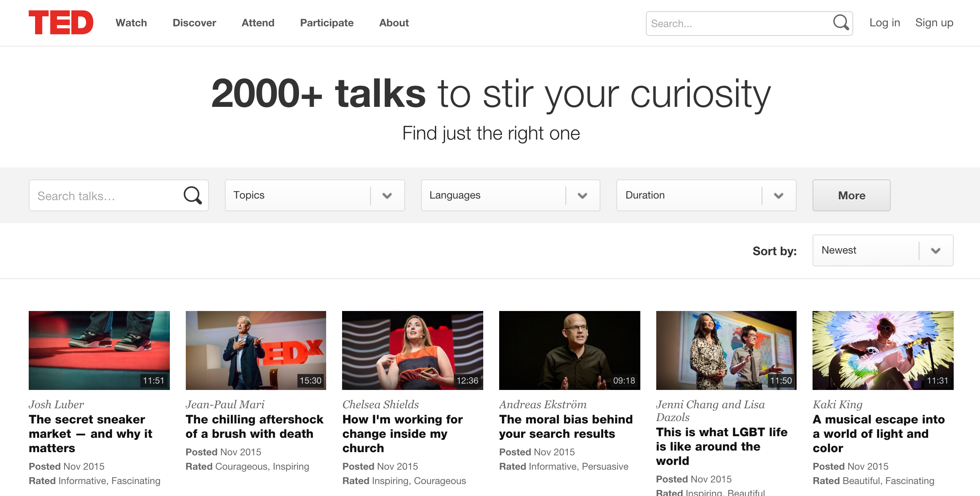Click the Sign up link

point(934,23)
